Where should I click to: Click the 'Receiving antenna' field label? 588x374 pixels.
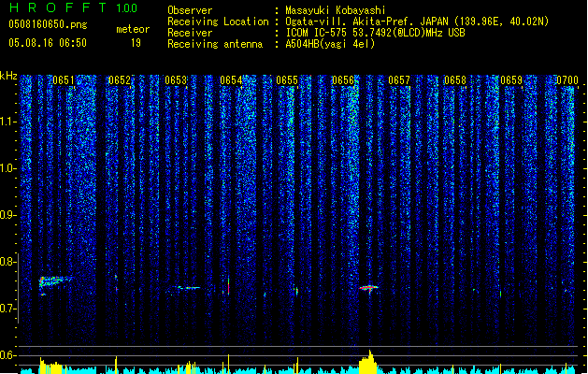point(215,44)
